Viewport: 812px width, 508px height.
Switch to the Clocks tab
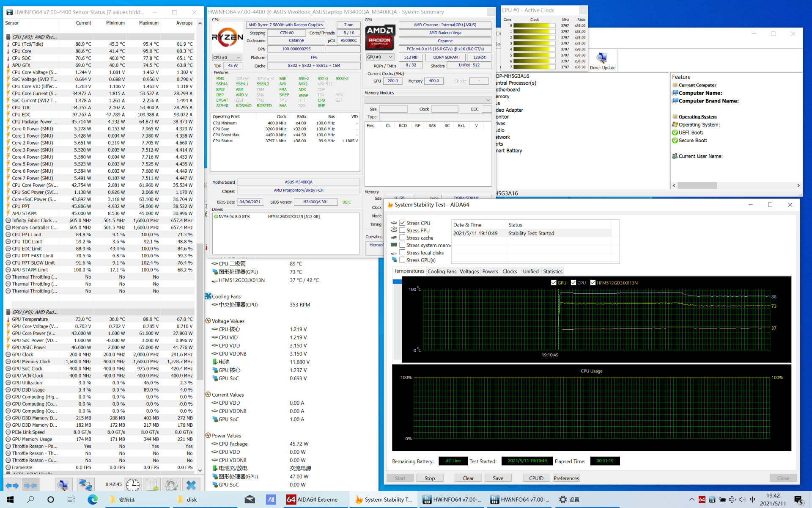click(510, 271)
